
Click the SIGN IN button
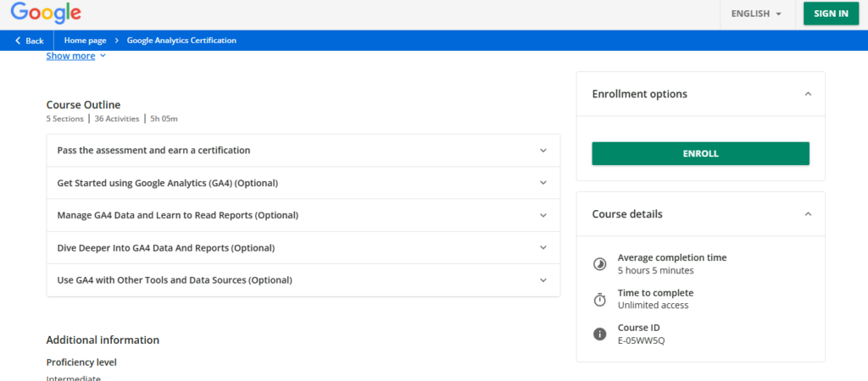point(831,14)
